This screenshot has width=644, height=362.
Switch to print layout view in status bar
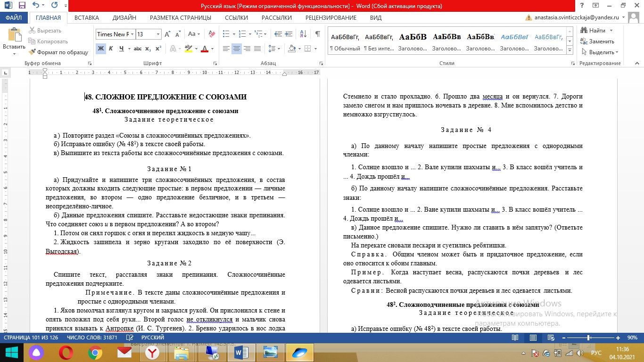point(533,338)
